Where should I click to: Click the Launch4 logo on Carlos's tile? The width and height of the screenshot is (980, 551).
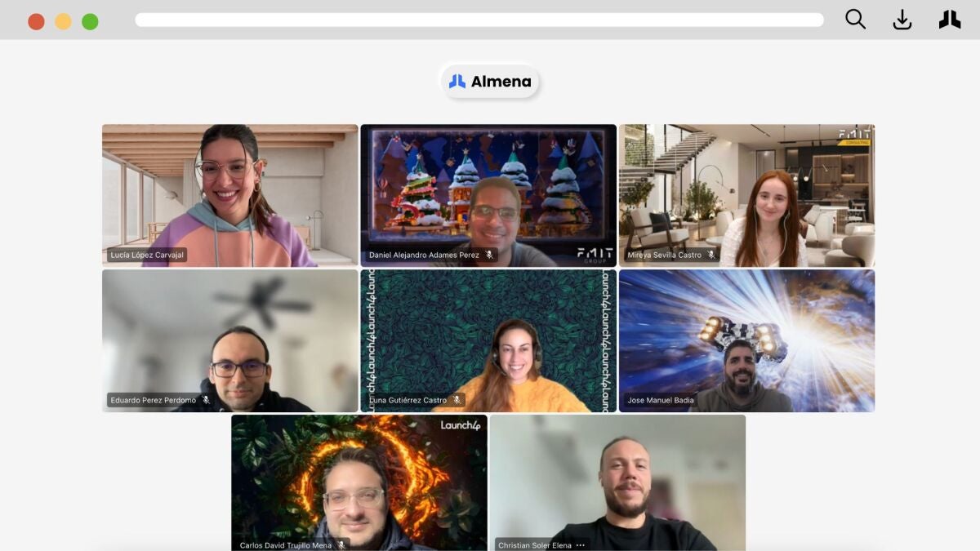pos(461,425)
